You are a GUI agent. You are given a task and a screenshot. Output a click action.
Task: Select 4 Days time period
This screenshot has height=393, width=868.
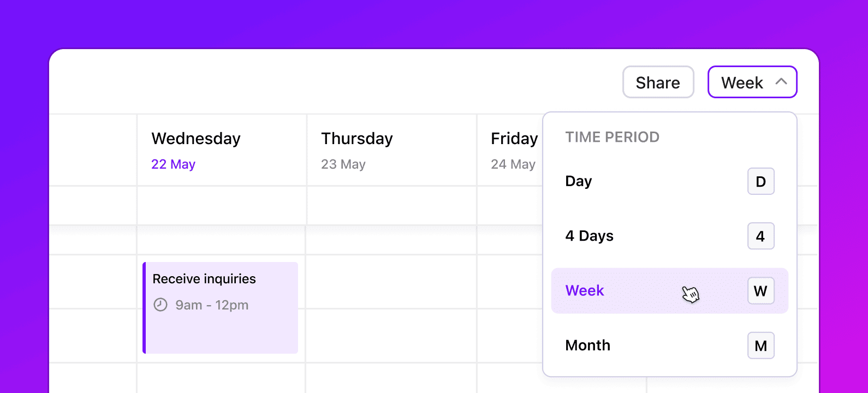670,236
